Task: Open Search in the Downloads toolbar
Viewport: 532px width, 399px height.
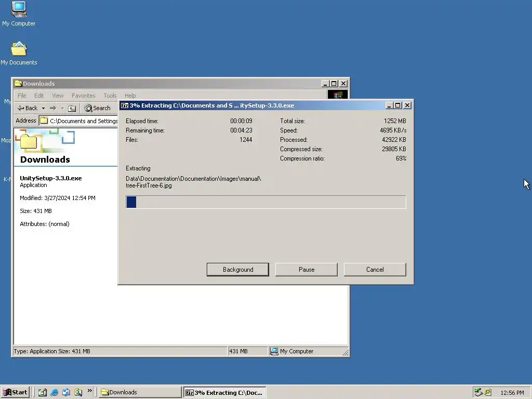Action: coord(97,108)
